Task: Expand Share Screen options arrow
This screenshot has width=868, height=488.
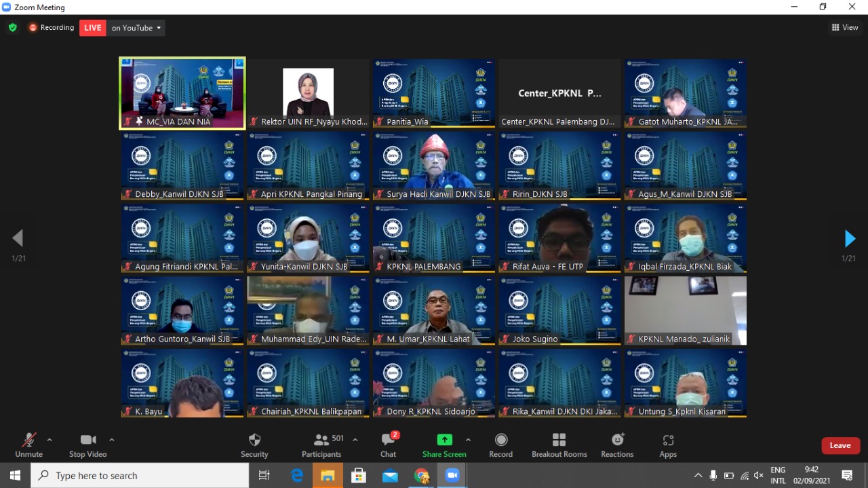Action: click(x=468, y=440)
